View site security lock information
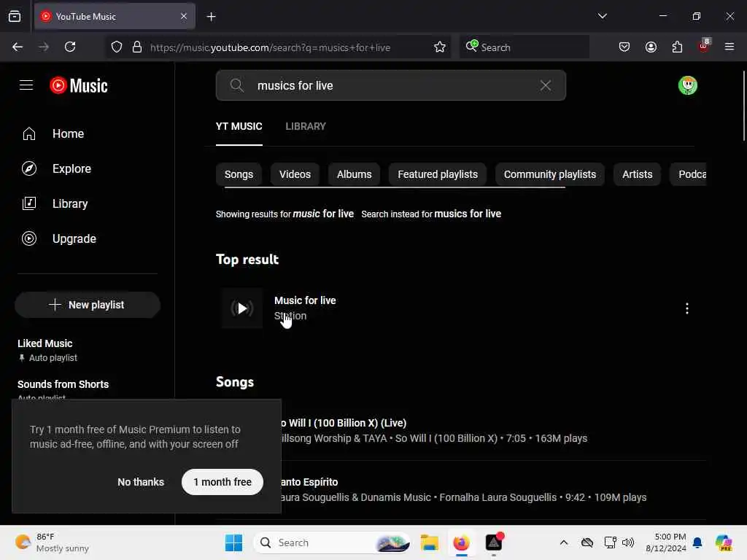This screenshot has height=560, width=747. click(137, 47)
